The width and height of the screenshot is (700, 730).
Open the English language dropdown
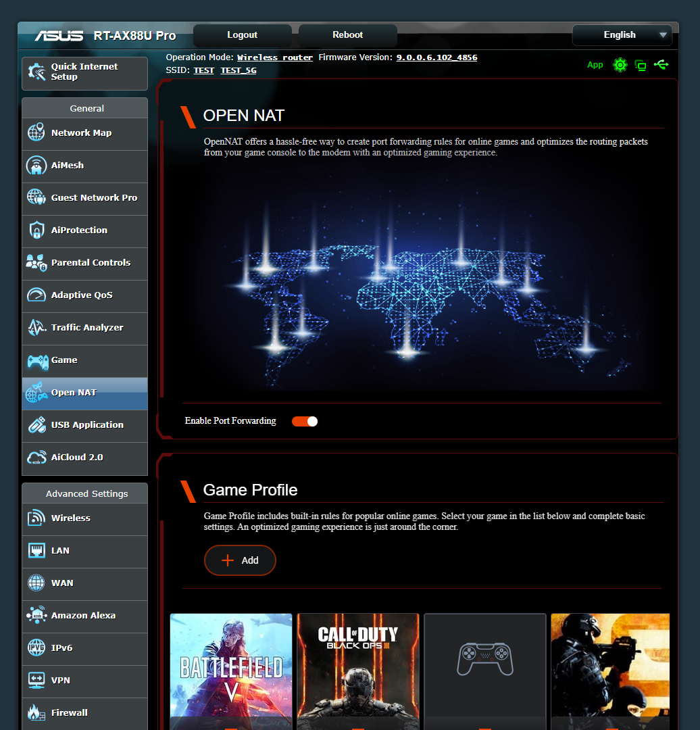click(x=622, y=35)
